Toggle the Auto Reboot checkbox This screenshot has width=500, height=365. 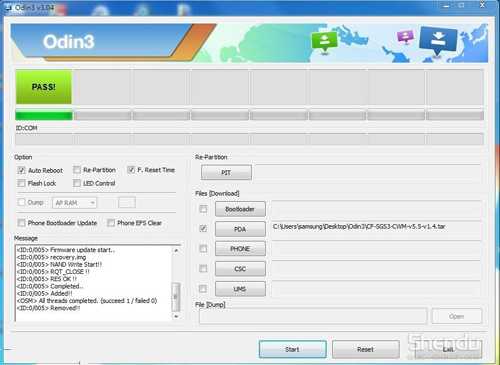(x=22, y=170)
